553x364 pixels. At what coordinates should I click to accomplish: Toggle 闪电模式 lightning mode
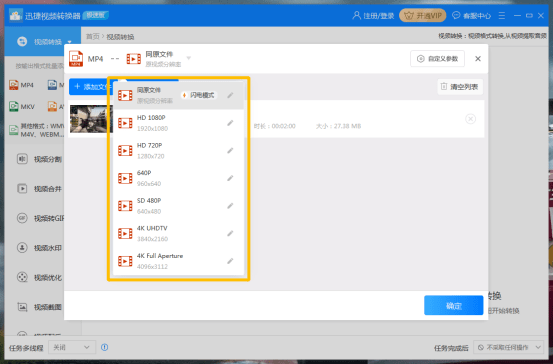click(x=198, y=95)
